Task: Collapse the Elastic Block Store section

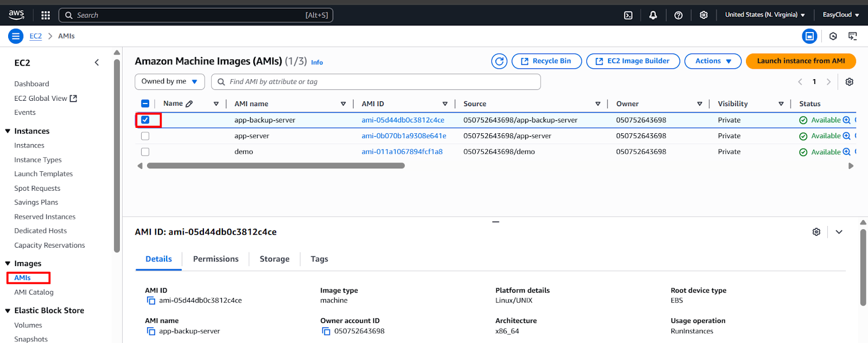Action: click(x=8, y=310)
